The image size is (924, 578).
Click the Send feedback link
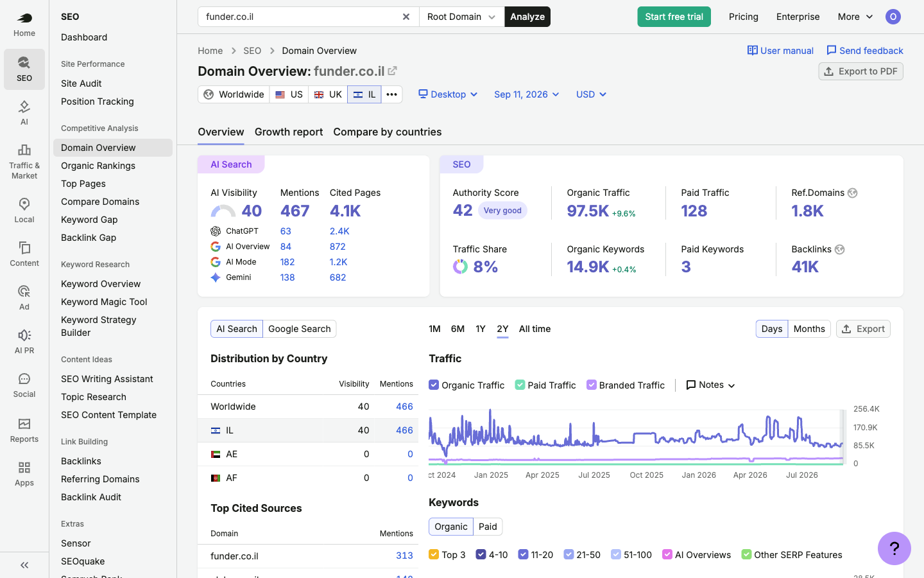coord(864,51)
